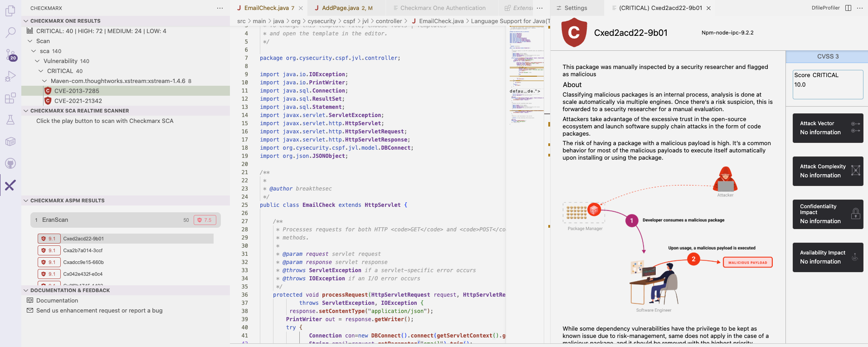
Task: Open the Documentation link
Action: [x=57, y=300]
